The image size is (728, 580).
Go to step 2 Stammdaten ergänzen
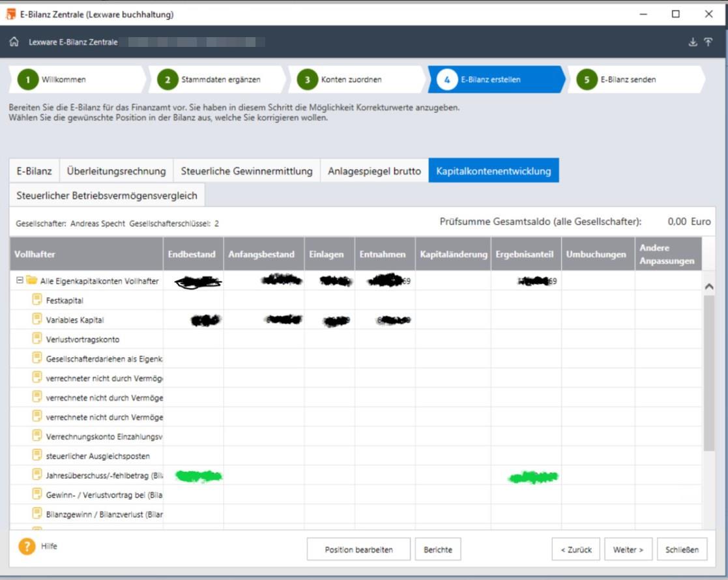[x=217, y=80]
